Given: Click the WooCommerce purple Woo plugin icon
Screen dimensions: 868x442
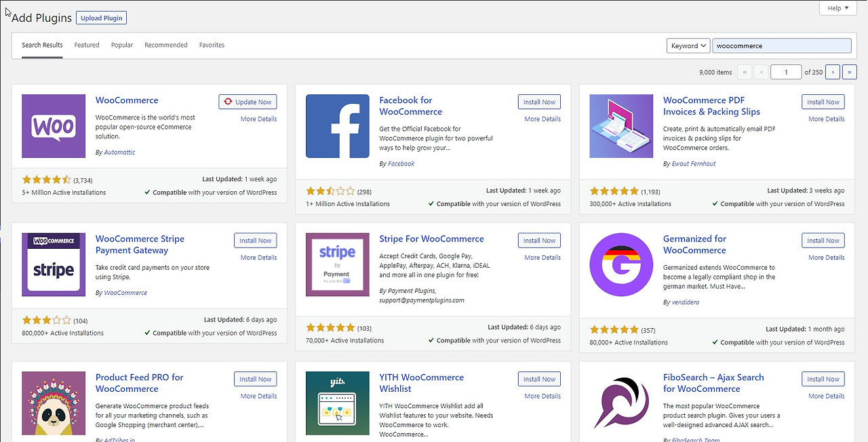Looking at the screenshot, I should click(54, 126).
